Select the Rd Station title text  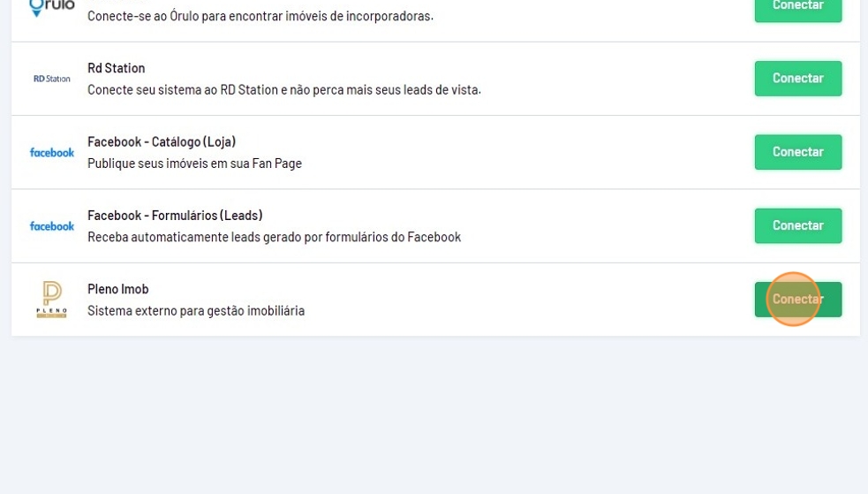tap(117, 68)
